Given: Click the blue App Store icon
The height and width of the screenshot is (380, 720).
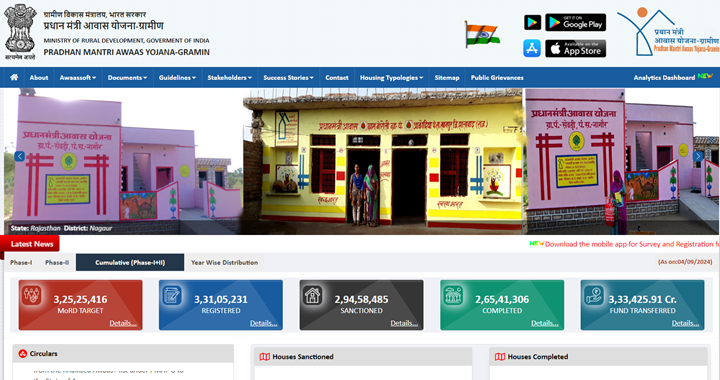Looking at the screenshot, I should point(532,48).
